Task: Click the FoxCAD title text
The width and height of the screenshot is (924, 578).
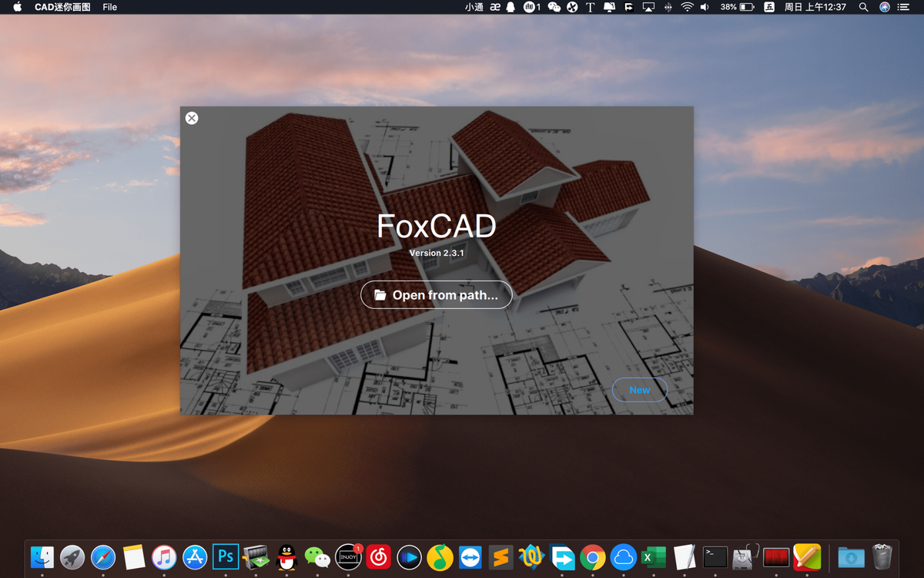Action: coord(437,227)
